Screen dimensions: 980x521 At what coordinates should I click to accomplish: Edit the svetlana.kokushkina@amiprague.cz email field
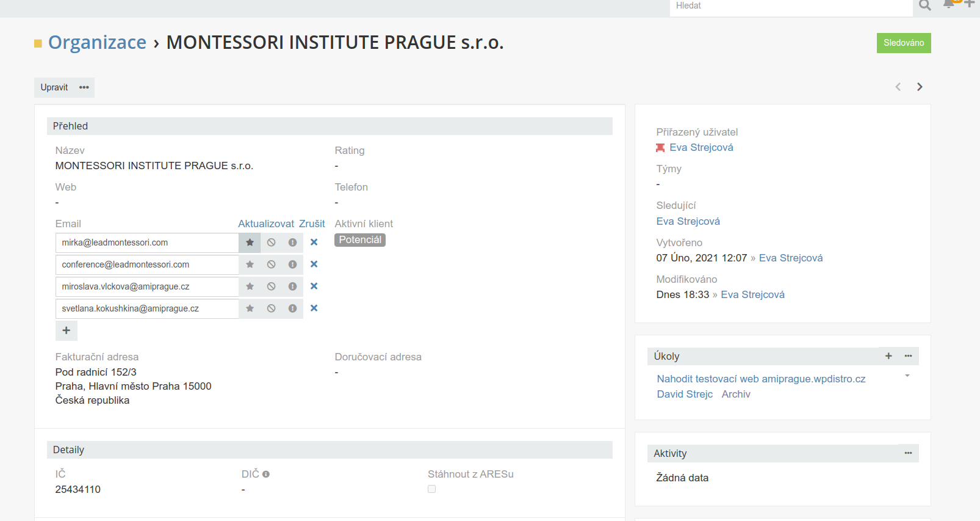tap(147, 308)
